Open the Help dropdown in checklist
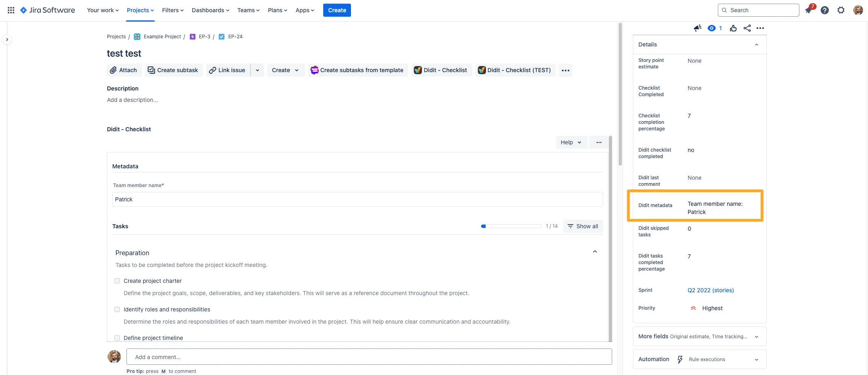 click(x=571, y=142)
